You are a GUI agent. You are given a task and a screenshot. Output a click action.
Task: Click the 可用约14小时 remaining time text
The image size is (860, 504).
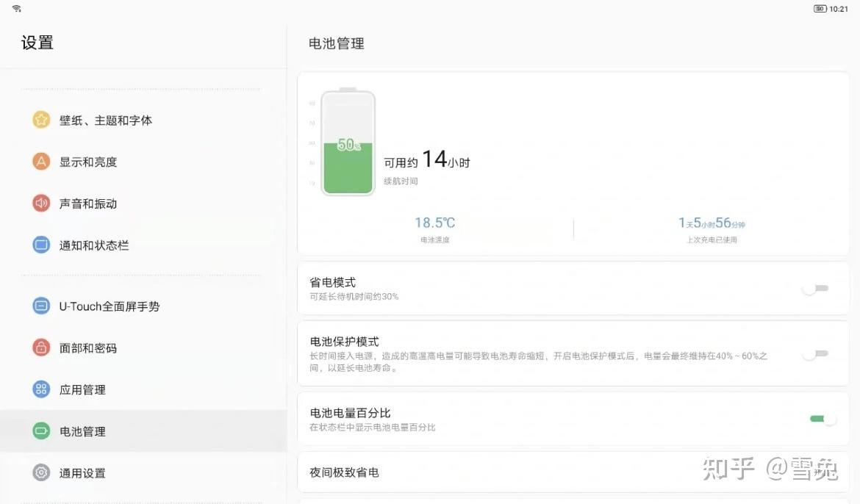pyautogui.click(x=427, y=159)
